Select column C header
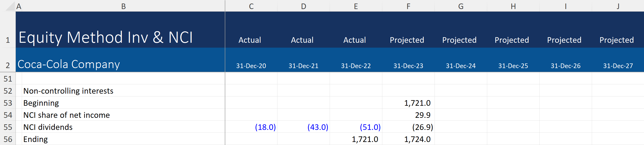 point(251,6)
